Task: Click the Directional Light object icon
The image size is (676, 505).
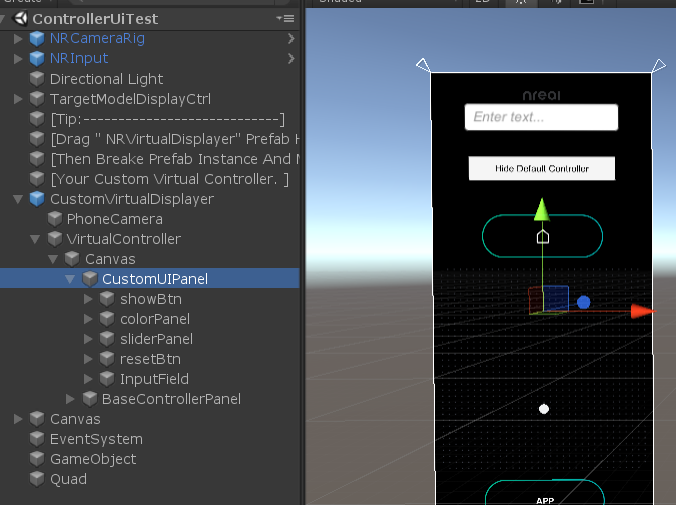Action: pyautogui.click(x=37, y=78)
